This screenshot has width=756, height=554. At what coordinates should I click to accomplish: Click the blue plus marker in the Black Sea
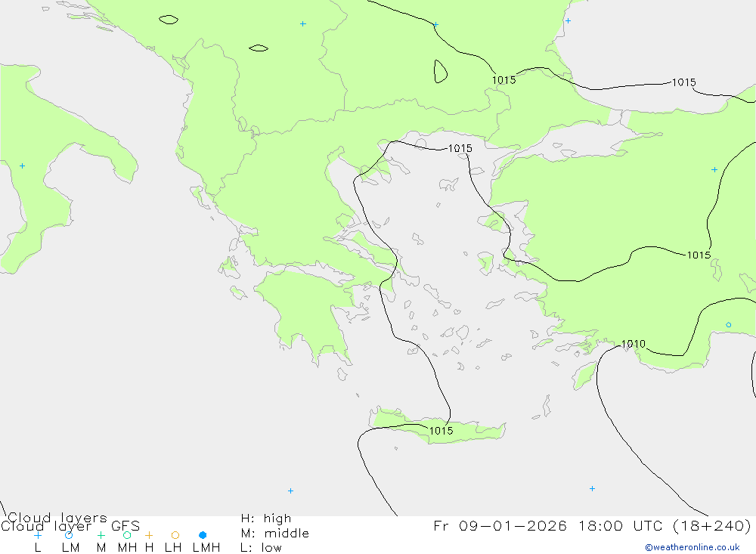pyautogui.click(x=568, y=20)
